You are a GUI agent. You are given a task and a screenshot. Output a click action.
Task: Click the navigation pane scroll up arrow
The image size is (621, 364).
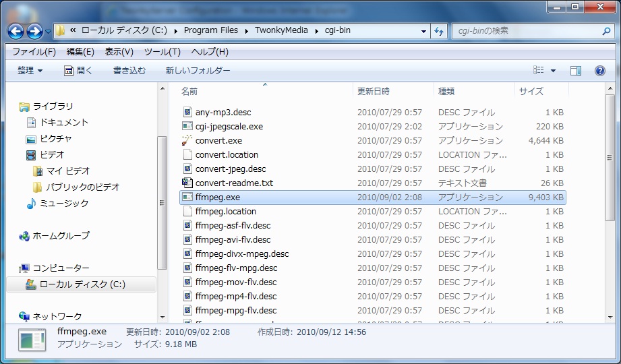162,88
